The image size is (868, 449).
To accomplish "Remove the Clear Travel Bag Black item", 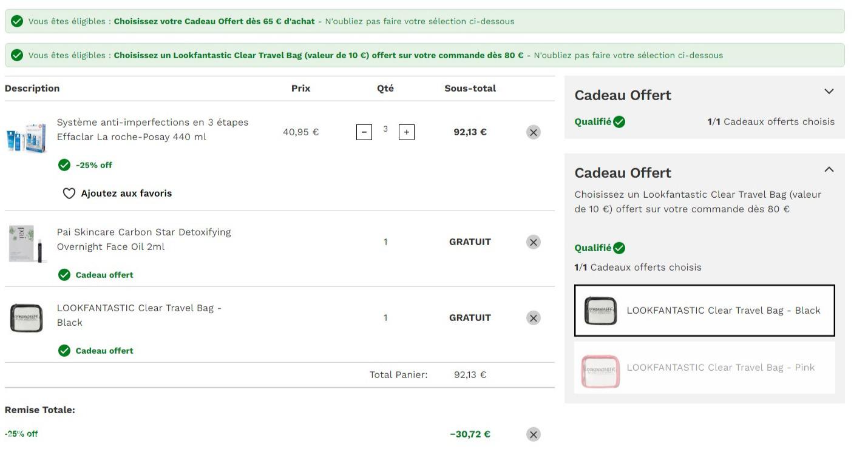I will pos(533,318).
